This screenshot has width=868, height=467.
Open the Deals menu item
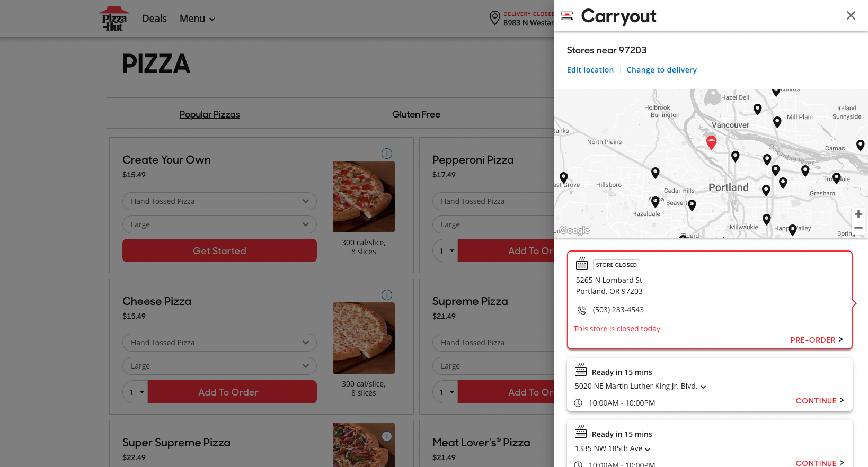154,19
